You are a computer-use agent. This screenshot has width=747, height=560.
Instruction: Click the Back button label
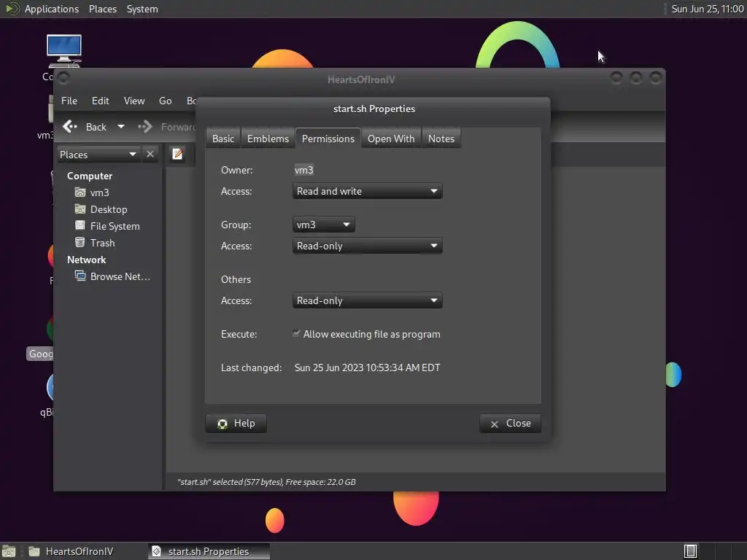(x=96, y=127)
